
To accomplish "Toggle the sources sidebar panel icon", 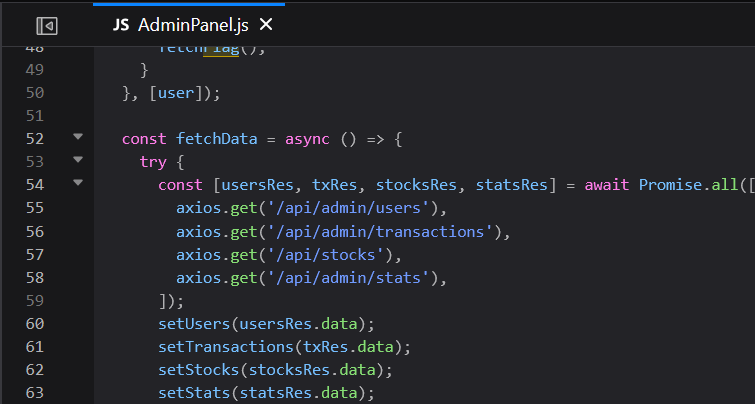I will pyautogui.click(x=47, y=26).
